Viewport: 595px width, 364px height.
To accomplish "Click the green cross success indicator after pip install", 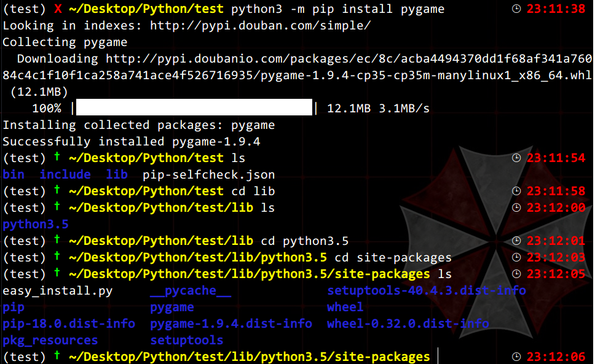I will click(x=56, y=157).
